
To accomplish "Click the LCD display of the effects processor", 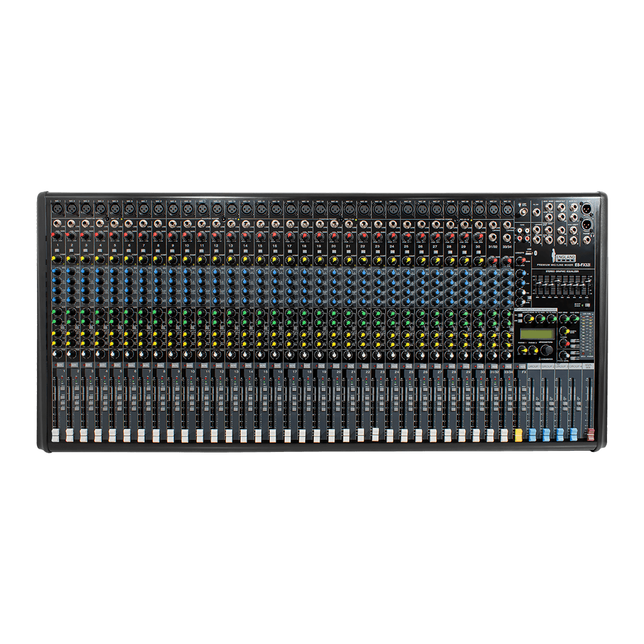I will (536, 333).
